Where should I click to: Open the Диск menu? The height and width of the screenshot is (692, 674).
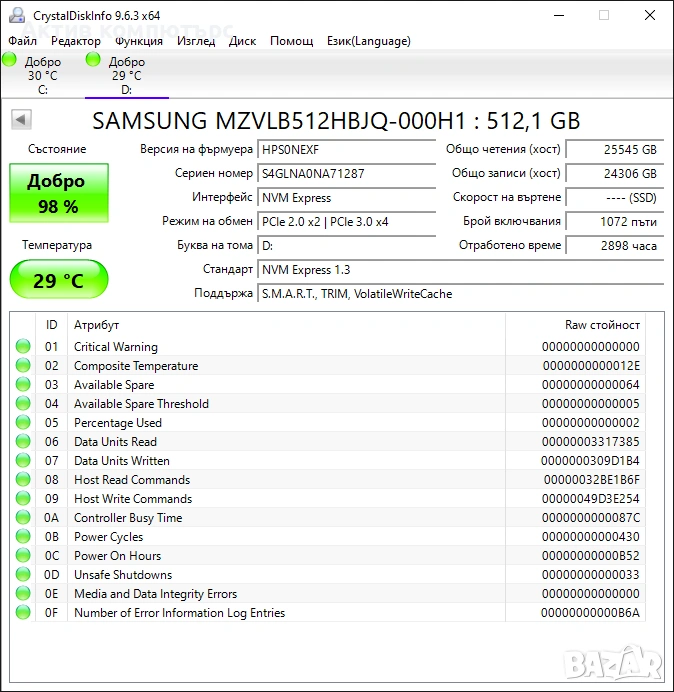coord(242,41)
